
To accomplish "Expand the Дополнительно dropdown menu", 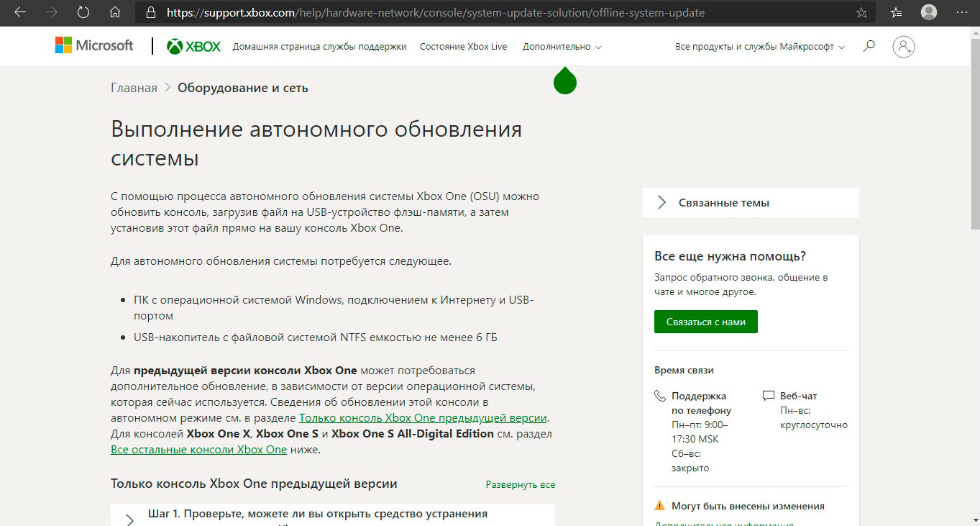I will click(562, 47).
